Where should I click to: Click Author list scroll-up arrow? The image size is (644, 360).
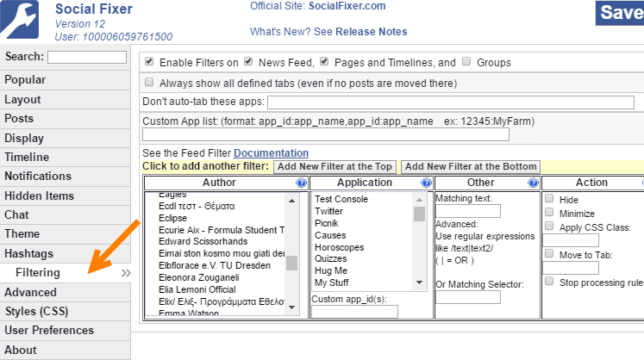[291, 201]
